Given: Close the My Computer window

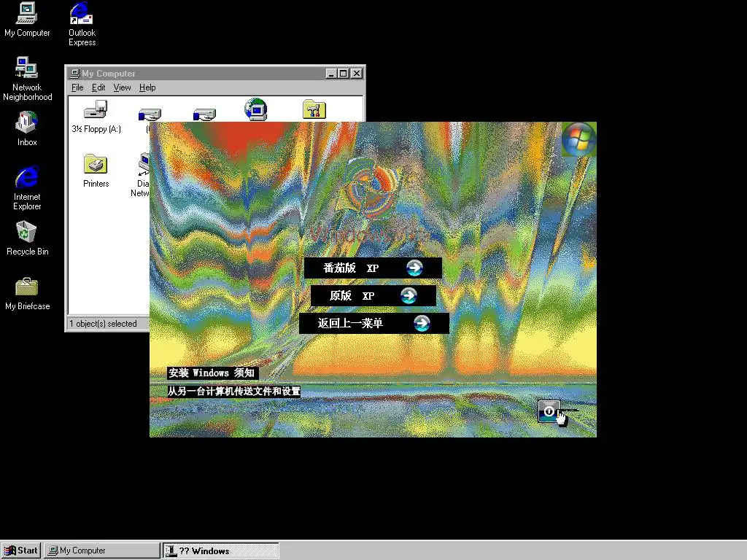Looking at the screenshot, I should [356, 74].
